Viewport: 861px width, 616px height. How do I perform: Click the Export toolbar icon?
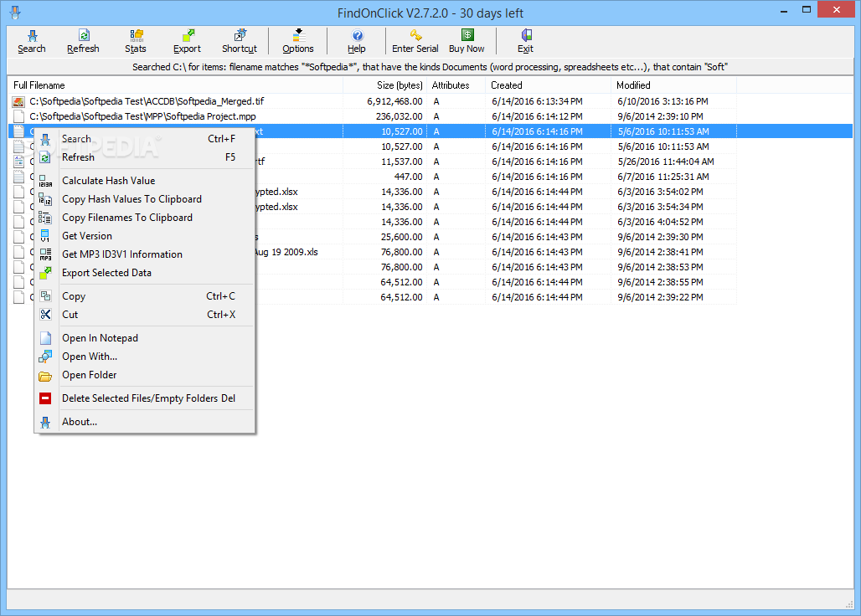point(188,36)
